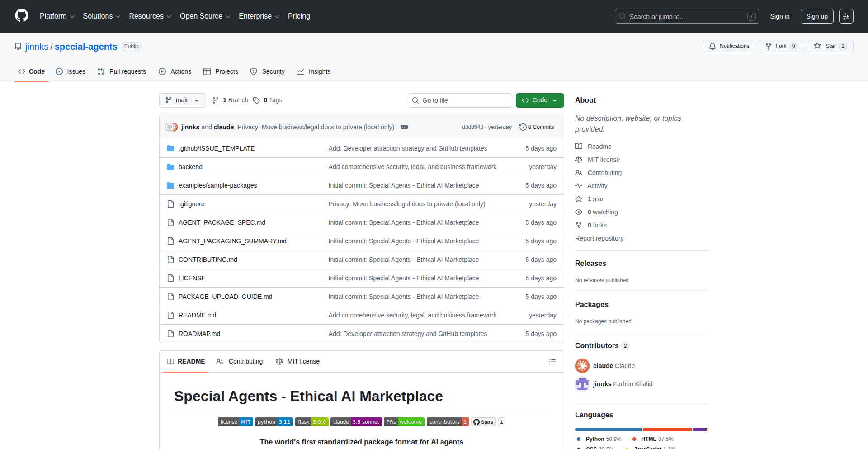Click the Readme book icon in About
Screen dimensions: 868x449
click(579, 146)
